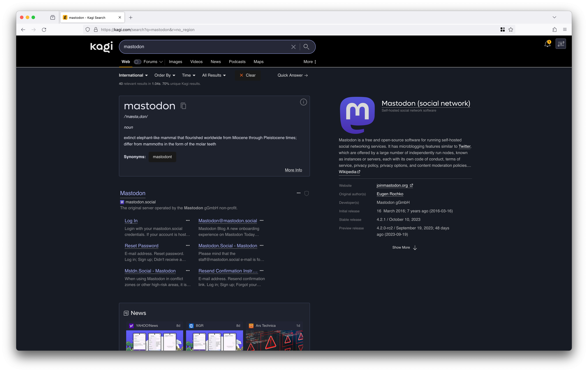
Task: Open the Reset Password sublink
Action: [x=141, y=246]
